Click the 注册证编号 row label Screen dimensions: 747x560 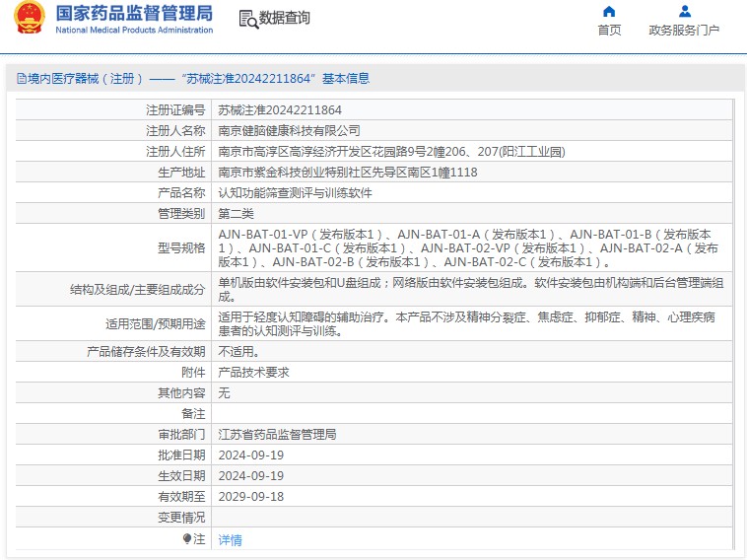(175, 110)
